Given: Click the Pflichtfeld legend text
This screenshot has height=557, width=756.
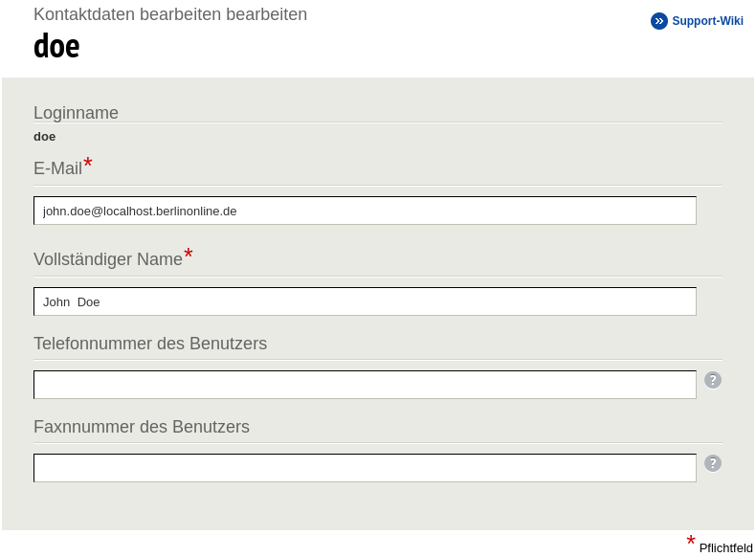Looking at the screenshot, I should [x=725, y=548].
